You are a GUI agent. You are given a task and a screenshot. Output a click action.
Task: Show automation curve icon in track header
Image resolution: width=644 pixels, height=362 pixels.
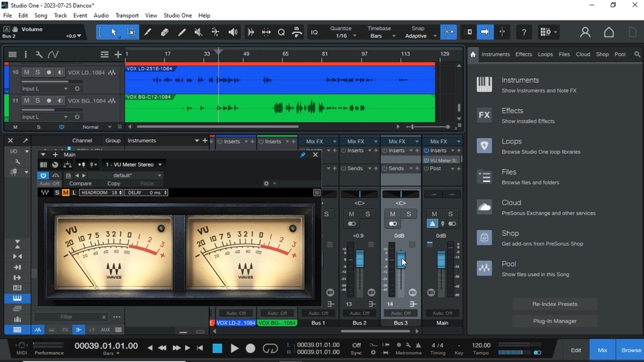click(x=53, y=54)
